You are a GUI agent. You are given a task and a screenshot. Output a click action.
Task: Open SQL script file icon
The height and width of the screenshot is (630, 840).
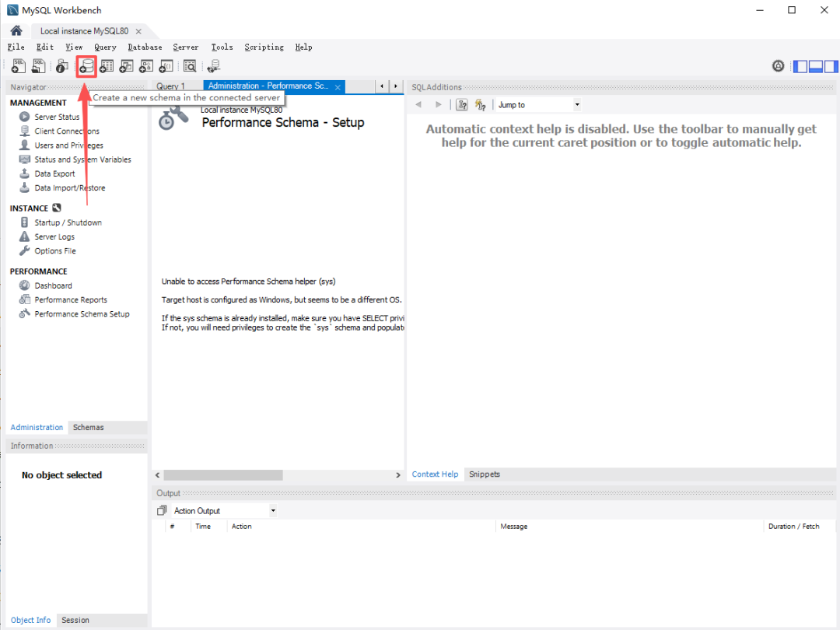coord(39,66)
